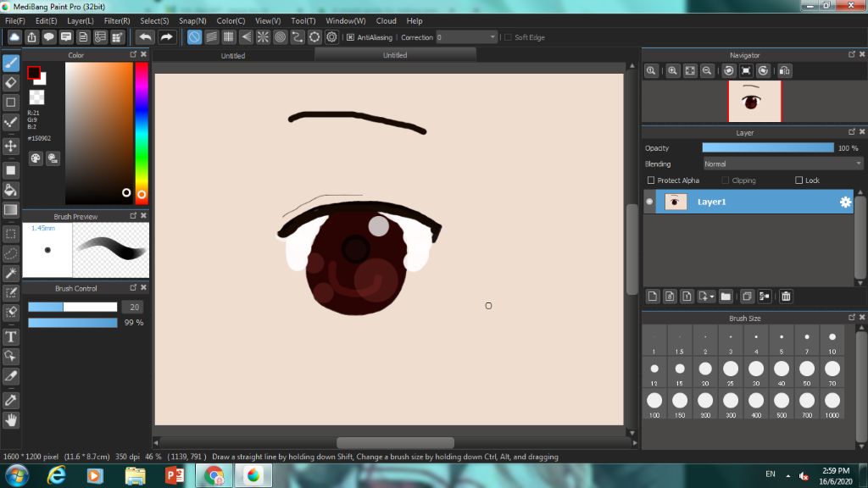
Task: Toggle the Soft Edge checkbox
Action: pos(509,37)
